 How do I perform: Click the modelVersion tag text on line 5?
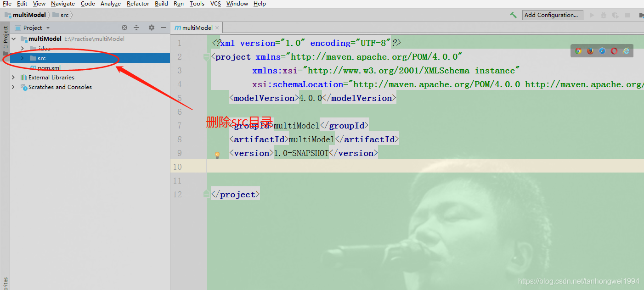265,98
